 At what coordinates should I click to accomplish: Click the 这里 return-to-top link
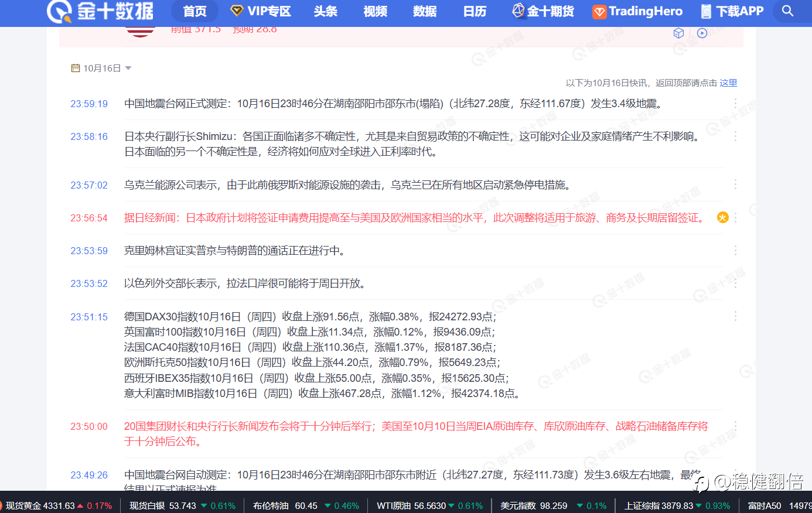coord(728,83)
